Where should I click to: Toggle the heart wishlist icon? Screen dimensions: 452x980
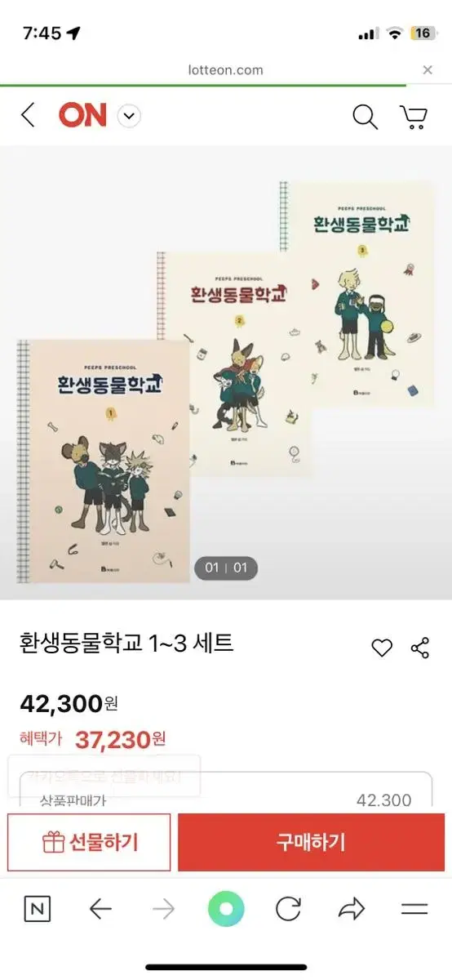[382, 648]
